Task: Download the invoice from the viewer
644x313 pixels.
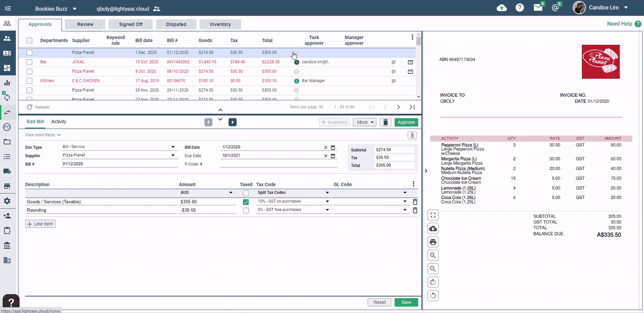Action: (x=433, y=229)
